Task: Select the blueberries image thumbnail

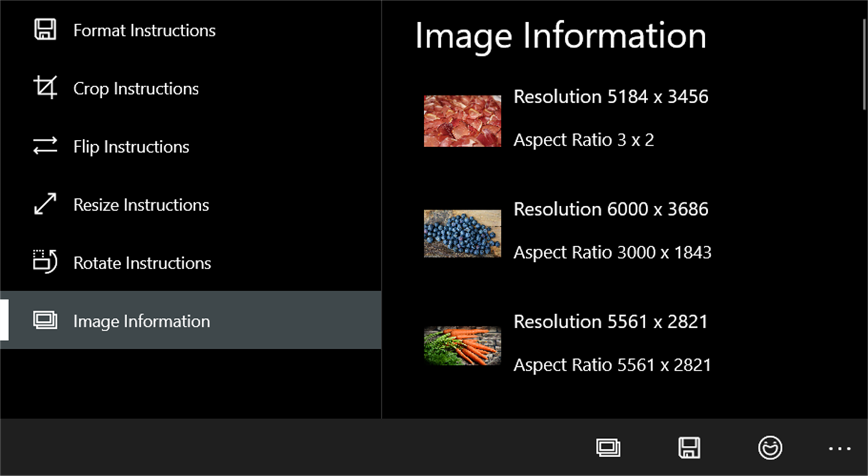Action: 462,233
